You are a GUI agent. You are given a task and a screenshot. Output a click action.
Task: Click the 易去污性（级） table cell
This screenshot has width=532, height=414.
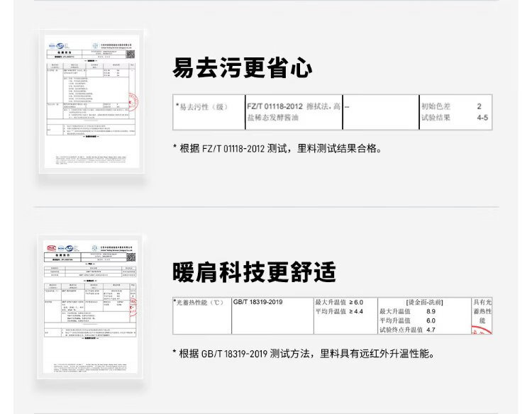[202, 106]
